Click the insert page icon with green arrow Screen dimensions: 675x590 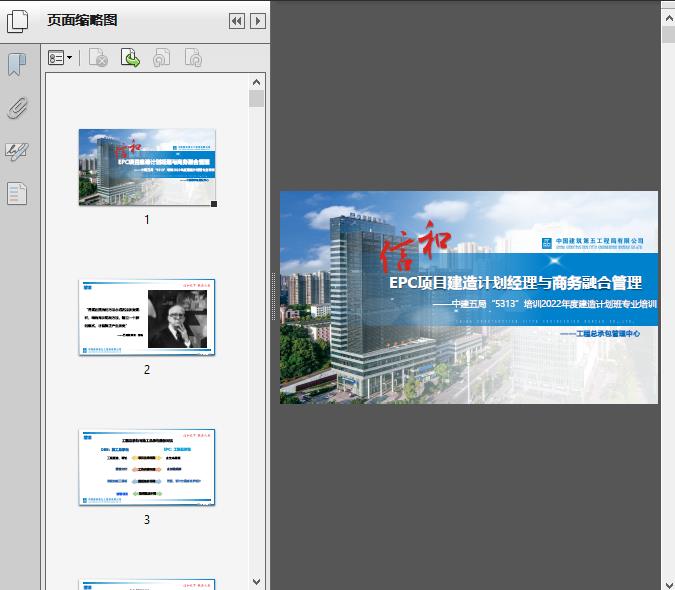130,58
